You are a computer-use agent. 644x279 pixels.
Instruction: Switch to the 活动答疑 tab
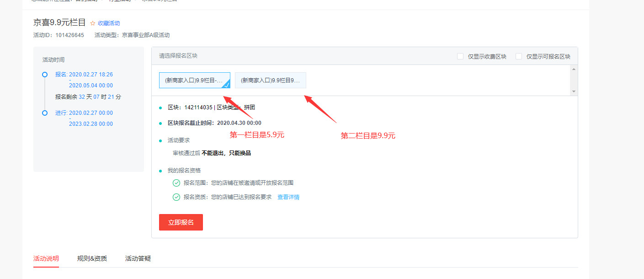click(138, 258)
